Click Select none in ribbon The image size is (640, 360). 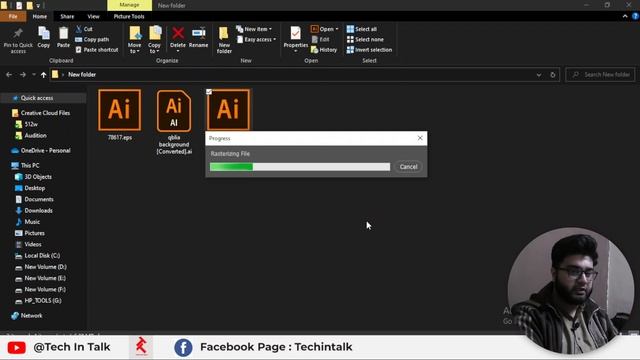point(365,40)
